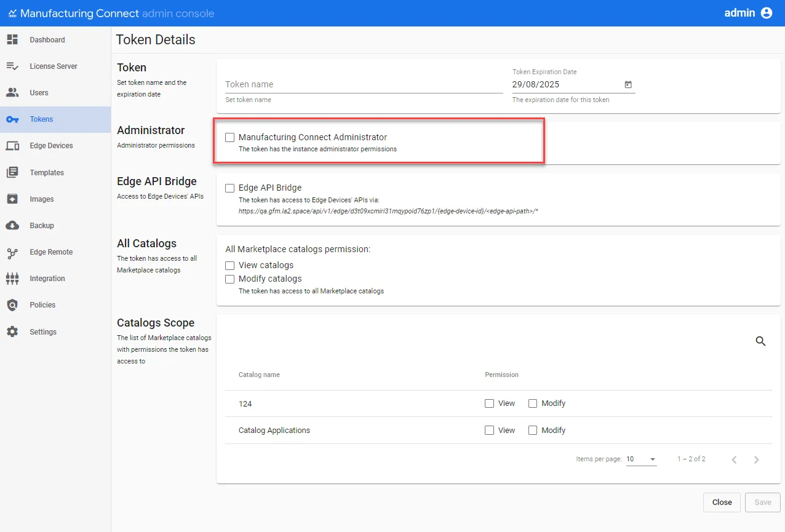The width and height of the screenshot is (785, 532).
Task: Go to next page of catalogs
Action: (757, 459)
